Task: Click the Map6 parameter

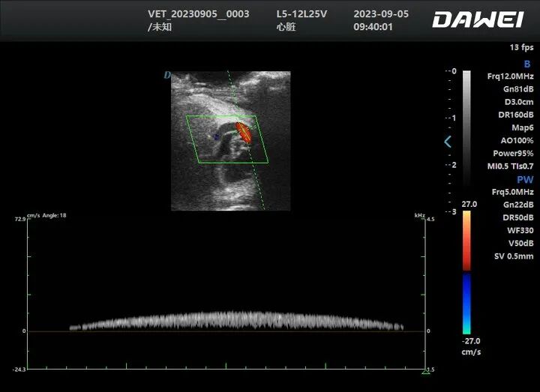Action: (523, 127)
